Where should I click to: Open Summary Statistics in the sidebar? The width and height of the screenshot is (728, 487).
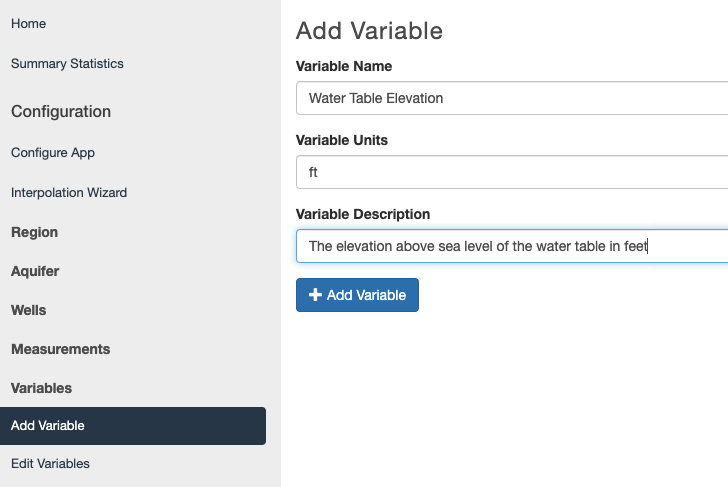point(67,64)
